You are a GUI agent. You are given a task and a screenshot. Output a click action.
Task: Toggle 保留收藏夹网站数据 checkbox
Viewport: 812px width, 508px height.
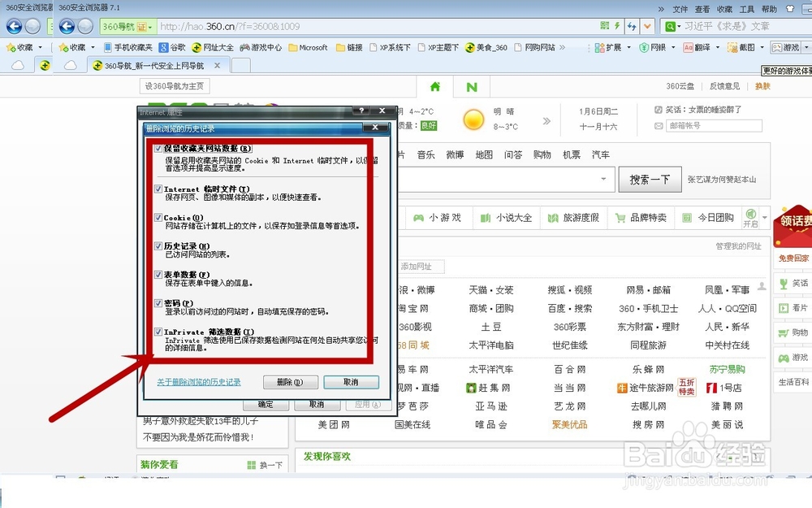pyautogui.click(x=158, y=148)
